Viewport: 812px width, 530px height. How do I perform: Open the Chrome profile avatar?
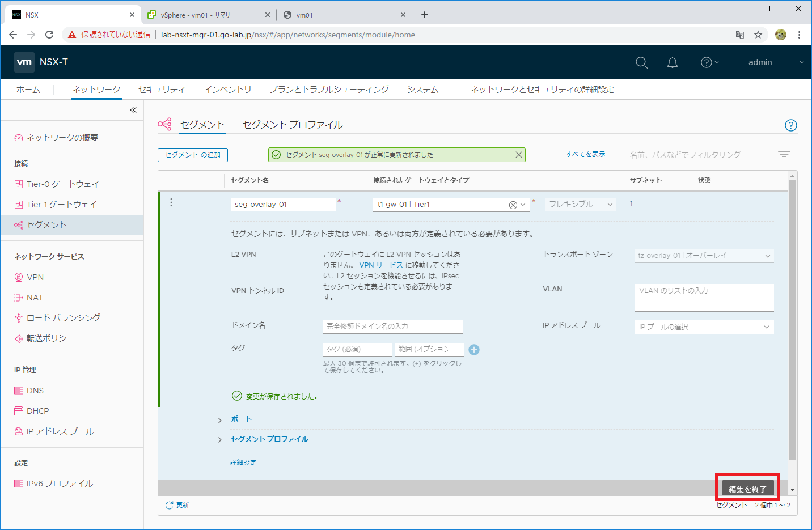point(781,35)
